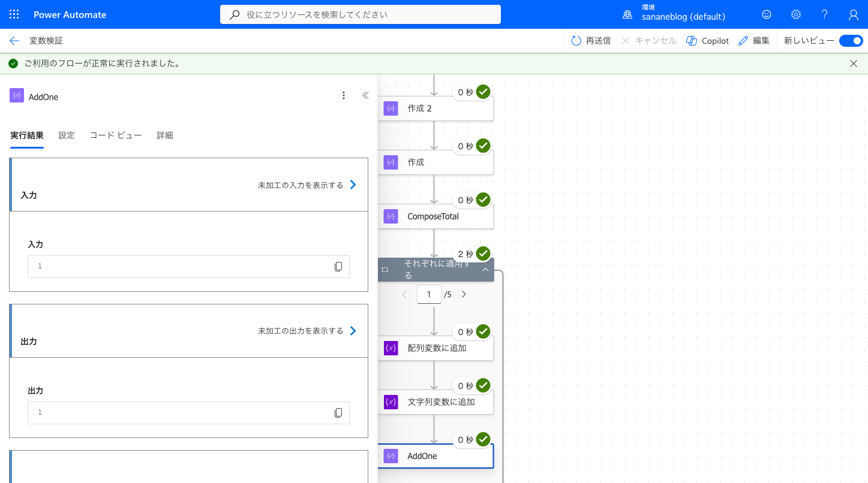Click the 出力 value field

pyautogui.click(x=188, y=413)
